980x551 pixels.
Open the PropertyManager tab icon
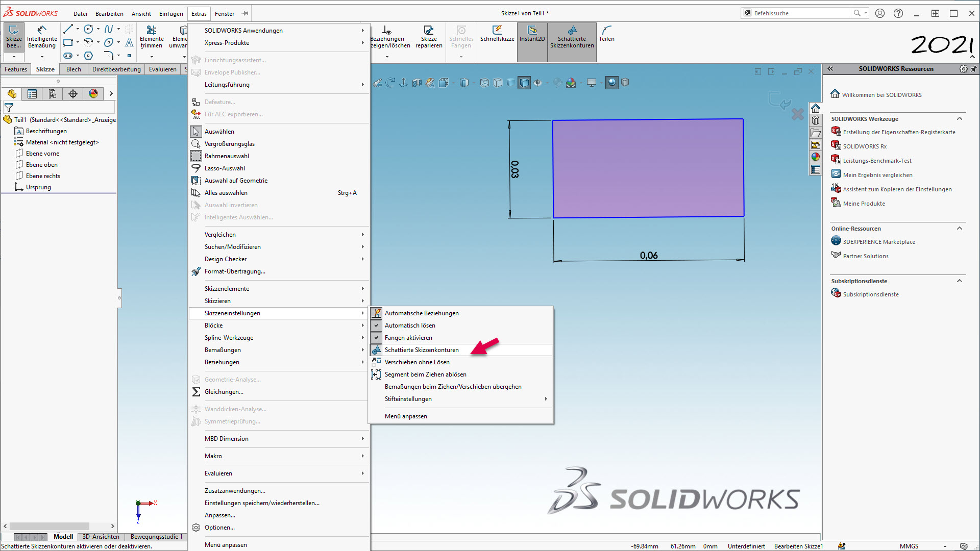(x=32, y=93)
